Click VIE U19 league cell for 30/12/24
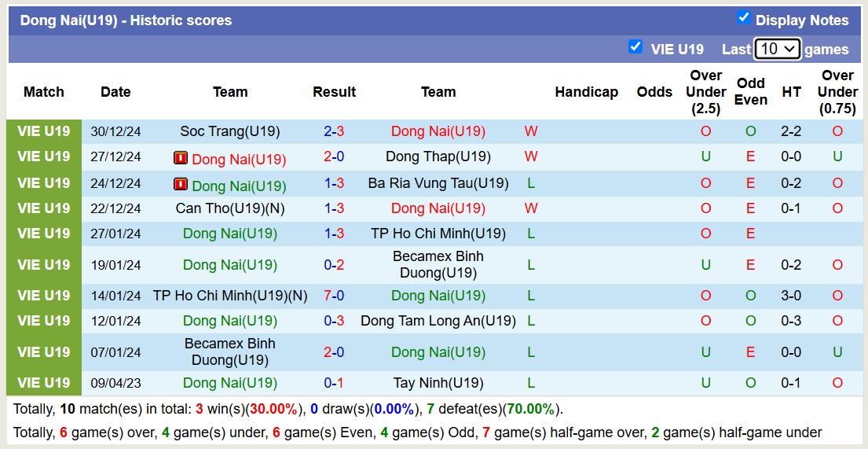The image size is (868, 449). point(44,131)
